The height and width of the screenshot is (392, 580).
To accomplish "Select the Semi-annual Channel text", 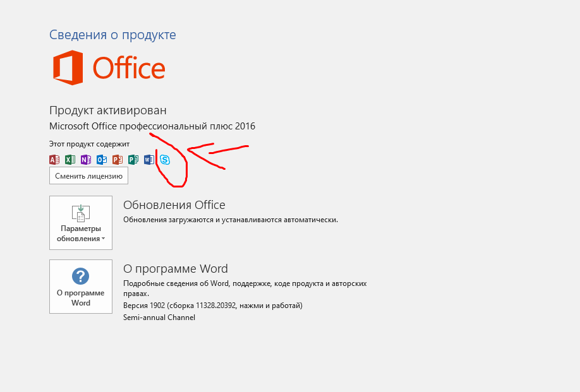I will point(159,318).
